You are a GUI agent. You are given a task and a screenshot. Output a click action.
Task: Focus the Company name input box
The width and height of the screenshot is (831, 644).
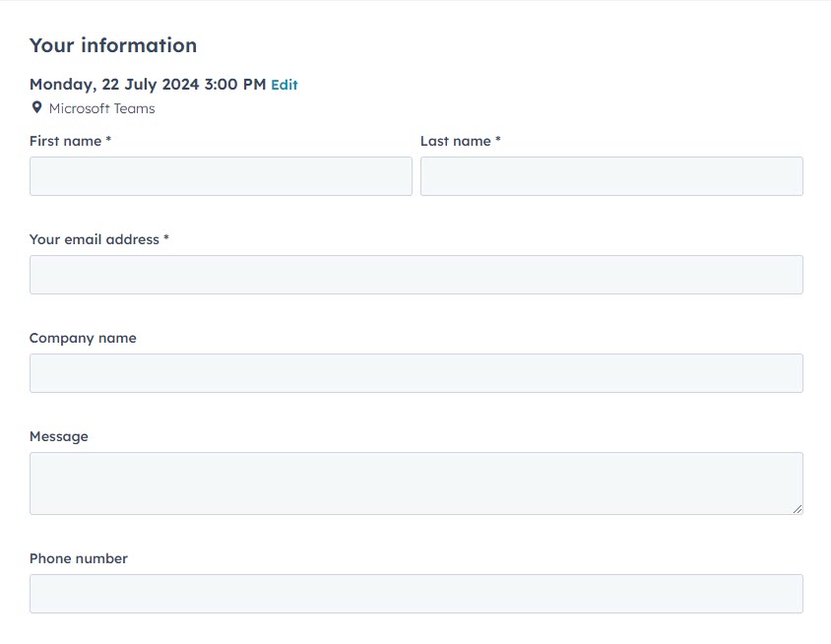pyautogui.click(x=415, y=373)
